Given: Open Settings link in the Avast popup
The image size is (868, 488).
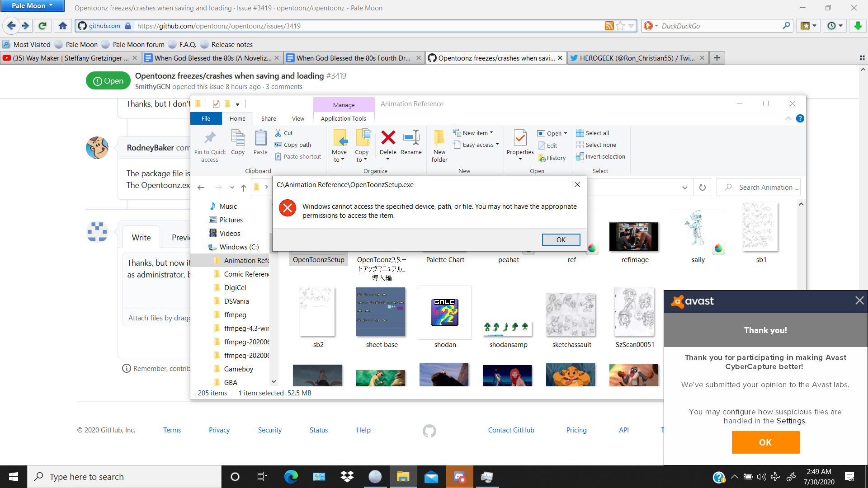Looking at the screenshot, I should pos(791,421).
